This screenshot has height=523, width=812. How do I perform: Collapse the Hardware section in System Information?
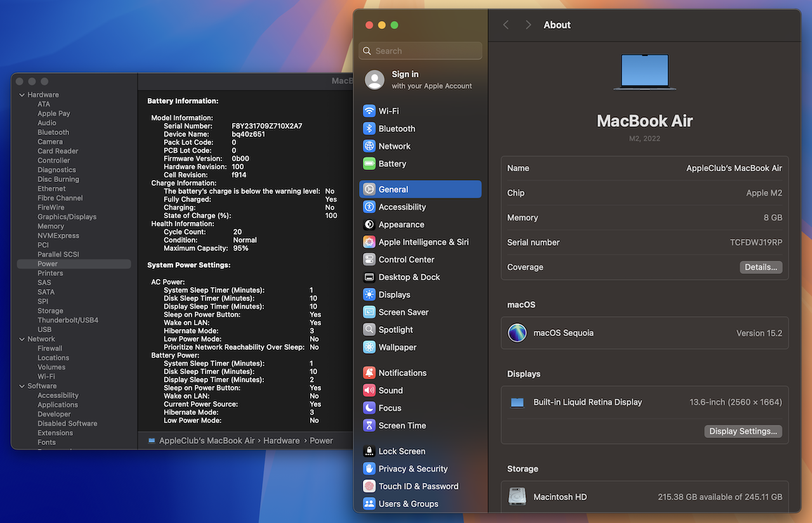[23, 95]
